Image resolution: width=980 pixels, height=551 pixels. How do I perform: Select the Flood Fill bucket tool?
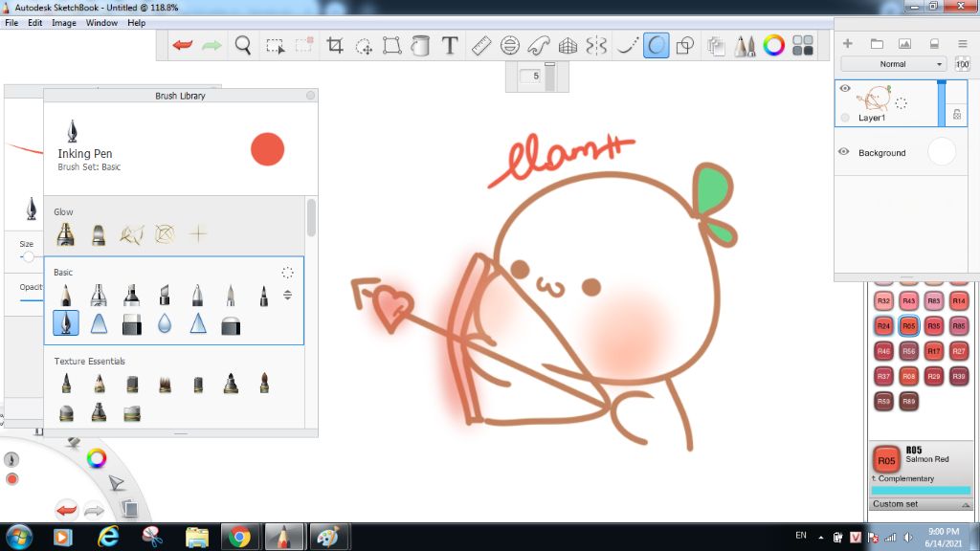[421, 46]
